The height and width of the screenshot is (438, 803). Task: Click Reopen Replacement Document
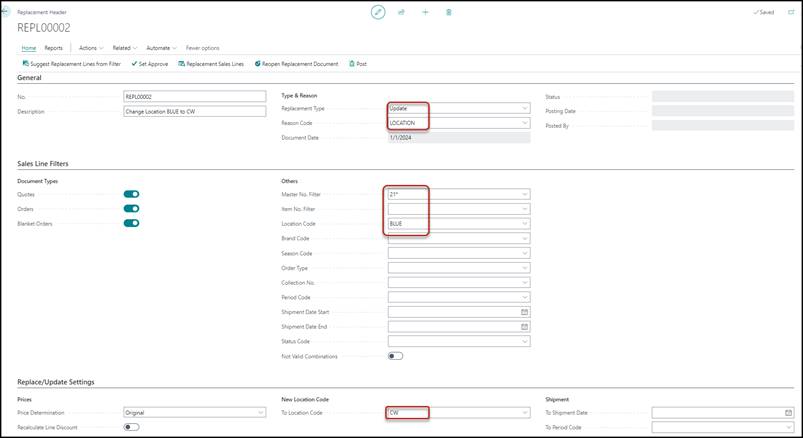[x=297, y=64]
